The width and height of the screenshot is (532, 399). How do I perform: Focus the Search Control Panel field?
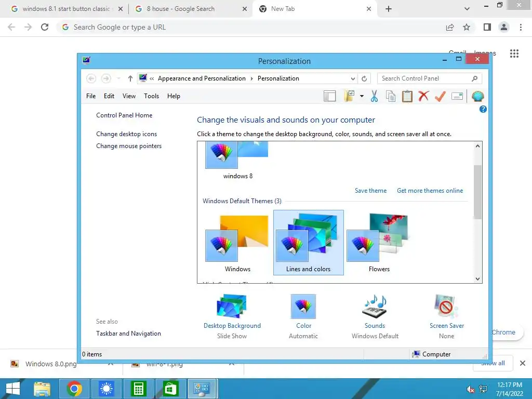pyautogui.click(x=429, y=79)
